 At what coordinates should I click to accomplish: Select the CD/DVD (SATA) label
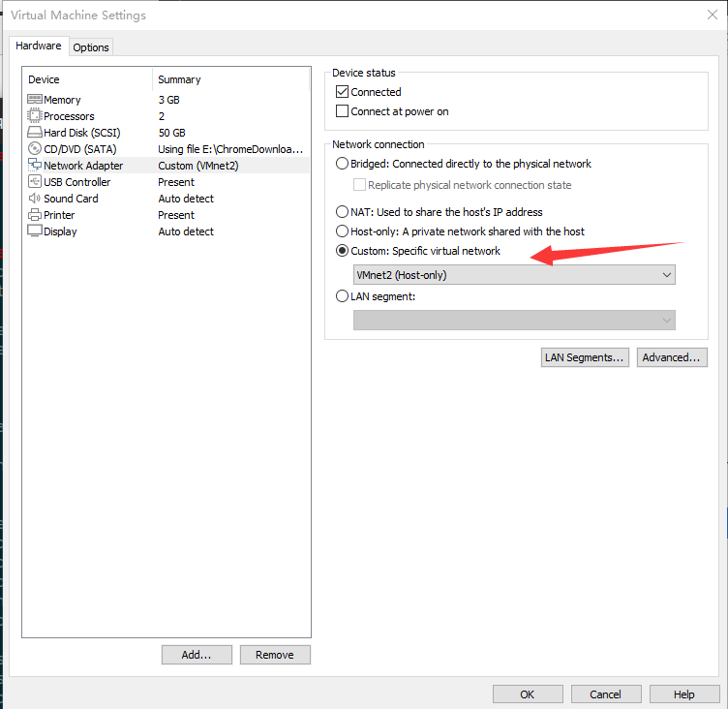[80, 149]
